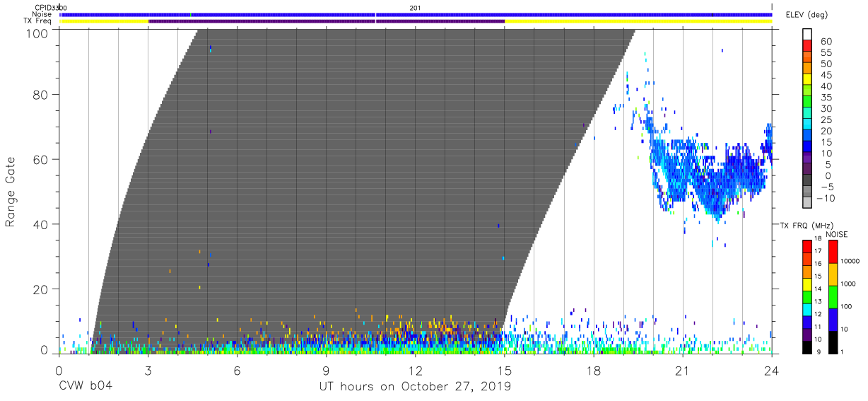Click the purple segment of the TX Freq bar
This screenshot has width=868, height=401.
coord(327,21)
